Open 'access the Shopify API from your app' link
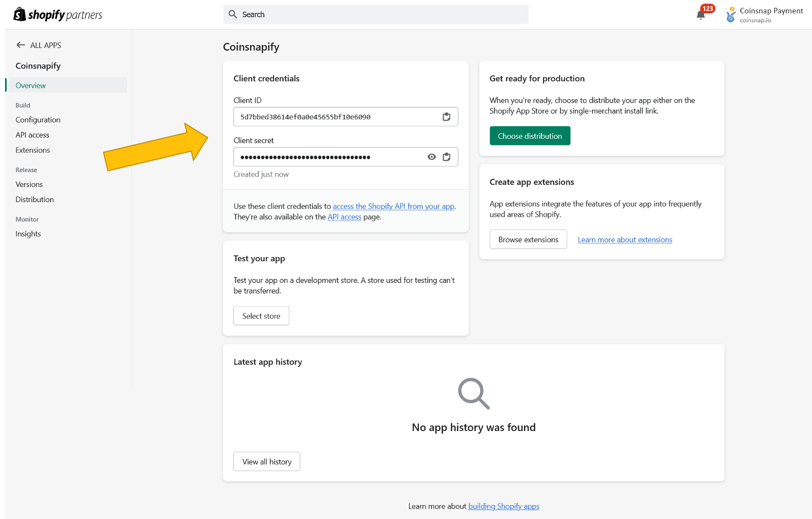The width and height of the screenshot is (812, 519). click(x=394, y=206)
